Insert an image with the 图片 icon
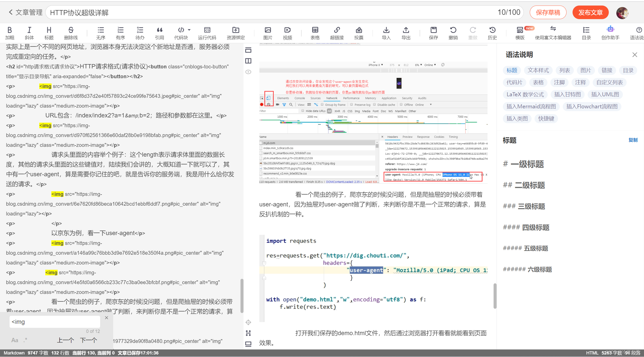Image resolution: width=644 pixels, height=357 pixels. [267, 33]
